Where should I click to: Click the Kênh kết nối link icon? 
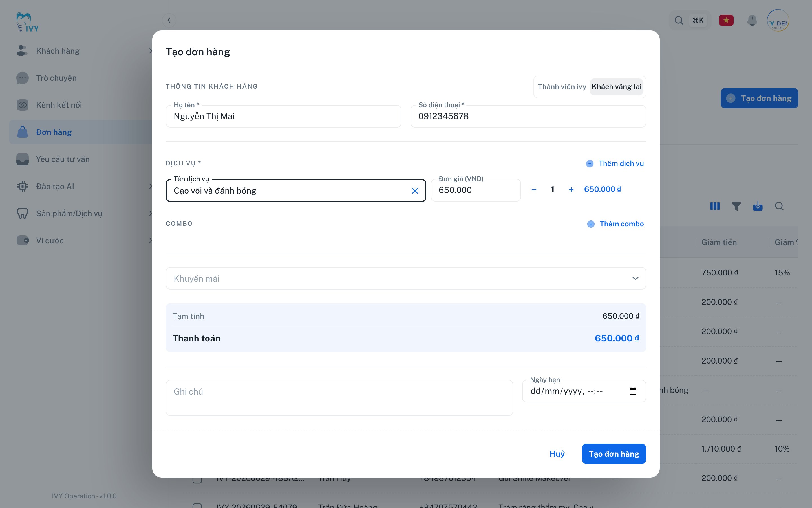point(22,105)
